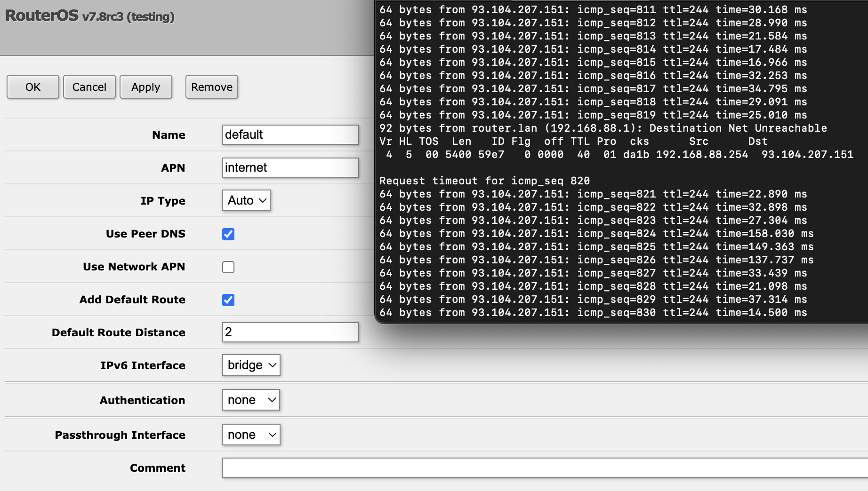Click the Add Default Route label
The width and height of the screenshot is (868, 491).
coord(132,300)
